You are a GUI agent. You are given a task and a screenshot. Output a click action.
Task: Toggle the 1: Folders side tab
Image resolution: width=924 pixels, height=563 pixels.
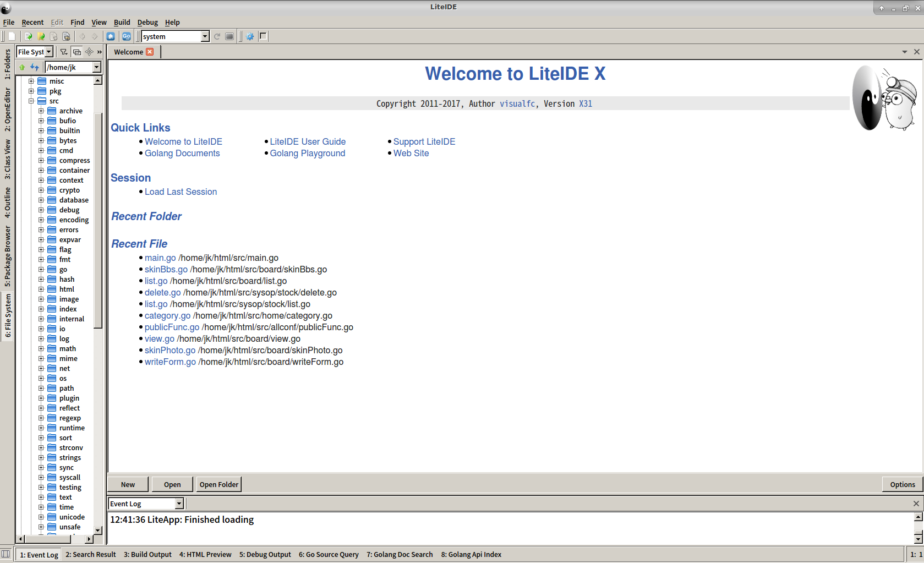[x=8, y=64]
